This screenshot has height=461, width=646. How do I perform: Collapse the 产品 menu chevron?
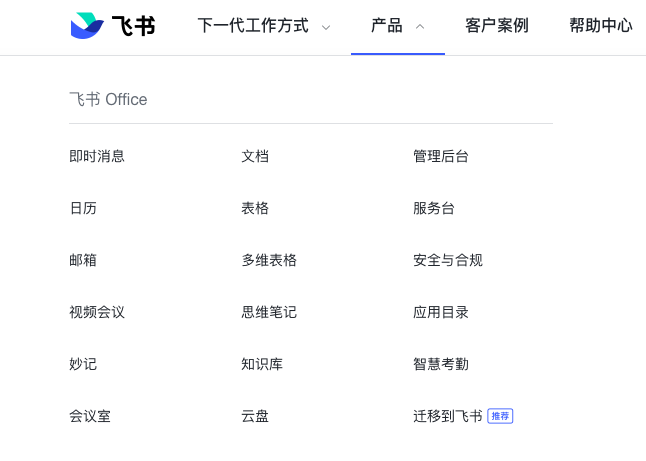420,27
